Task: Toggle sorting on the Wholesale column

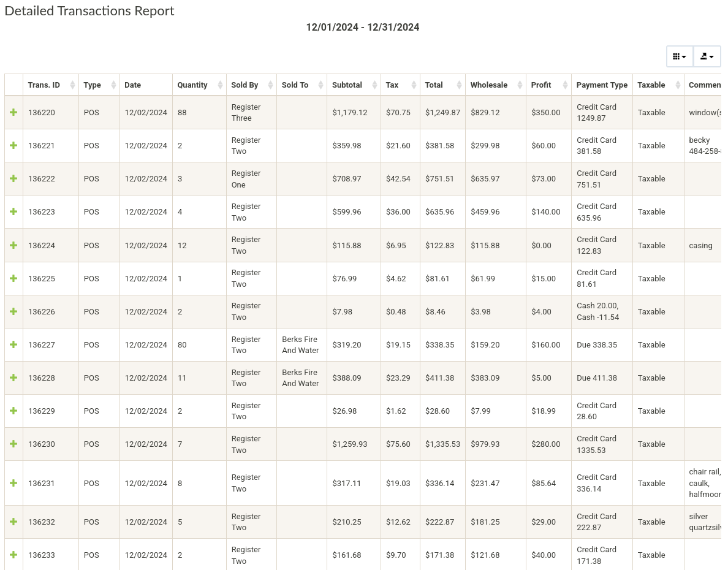Action: click(520, 85)
